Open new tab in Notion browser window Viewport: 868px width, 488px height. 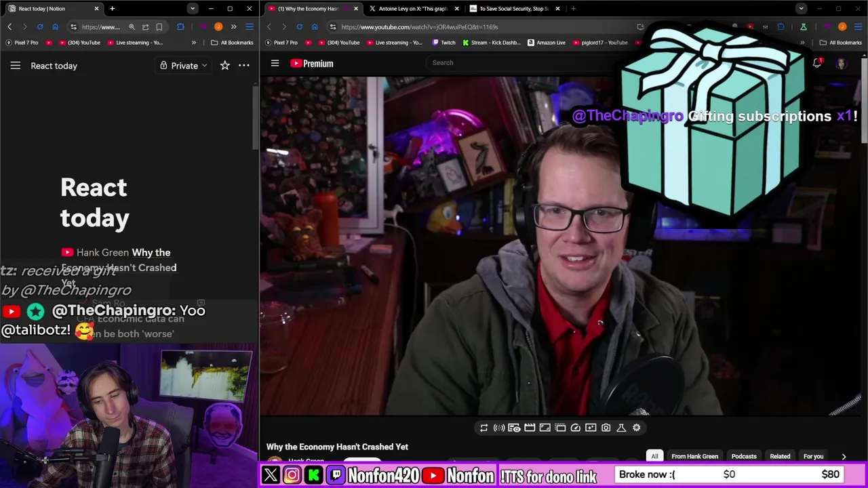tap(112, 9)
